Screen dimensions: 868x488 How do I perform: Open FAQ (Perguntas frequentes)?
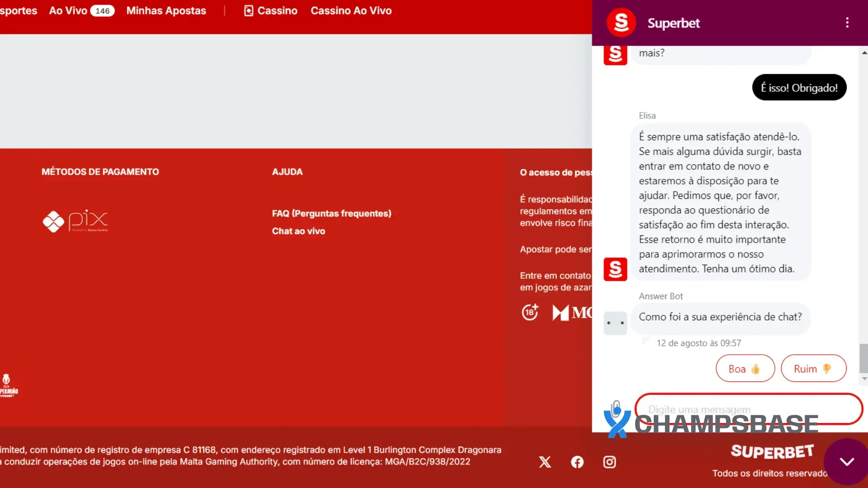click(x=331, y=213)
